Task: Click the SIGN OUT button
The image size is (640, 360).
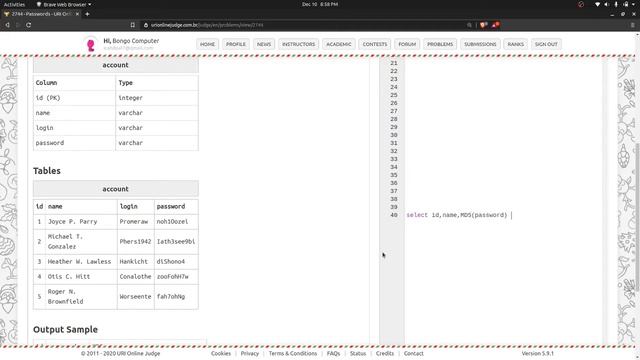Action: click(546, 44)
